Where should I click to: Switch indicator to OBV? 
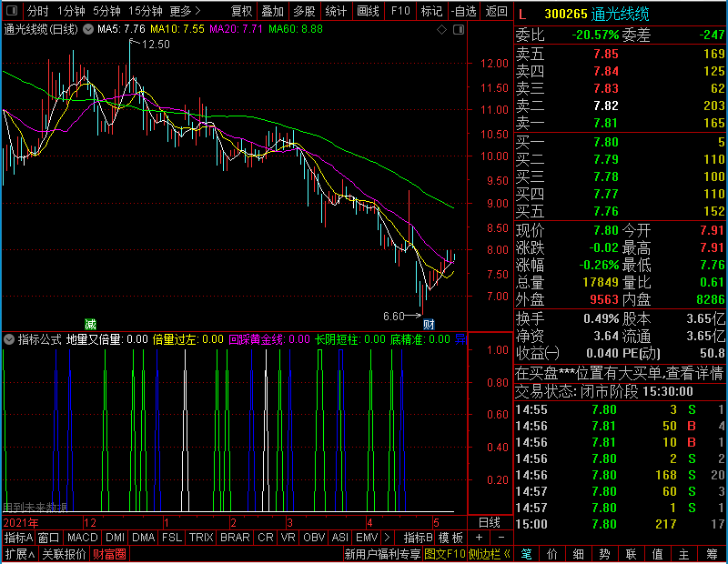[x=314, y=538]
